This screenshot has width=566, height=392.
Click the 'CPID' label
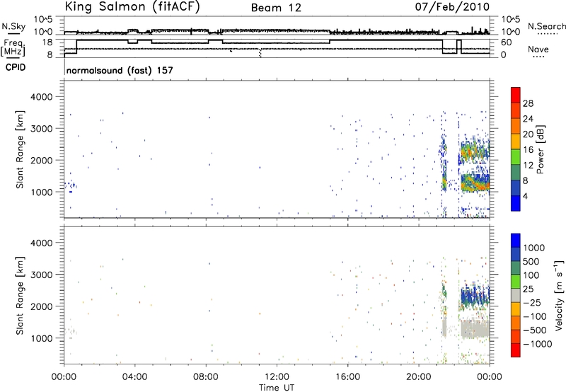click(16, 67)
